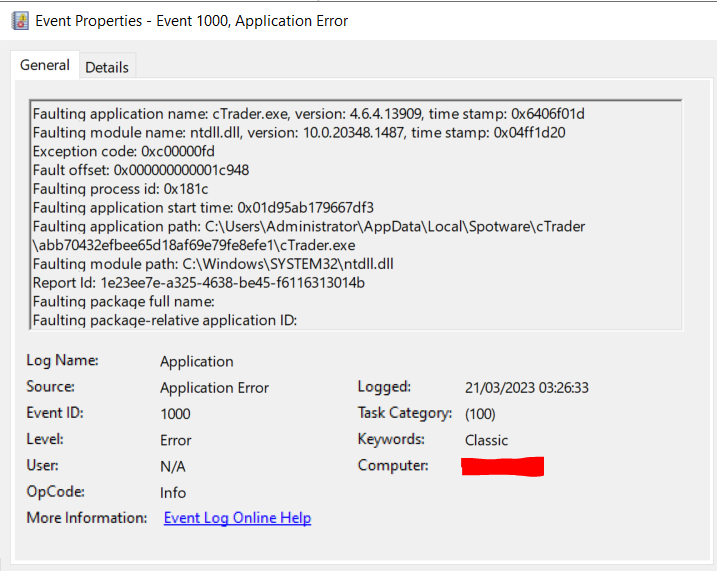Click the Event Properties window title text
The image size is (717, 571).
point(192,21)
